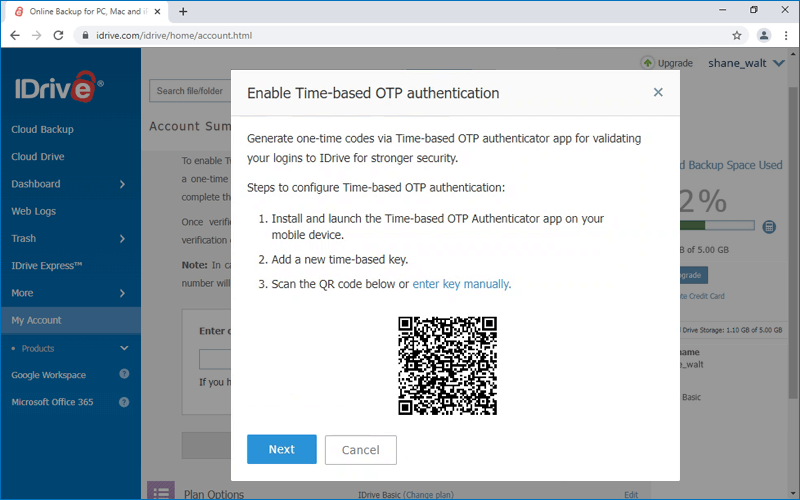This screenshot has width=800, height=500.
Task: Open the Chrome profile avatar
Action: pos(764,35)
